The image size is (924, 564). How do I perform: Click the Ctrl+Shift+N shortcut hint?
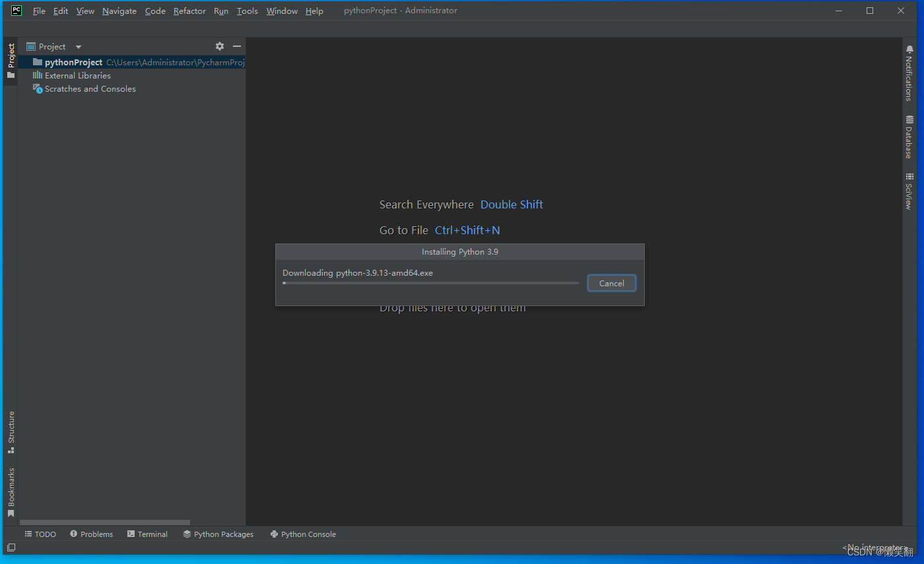click(467, 230)
